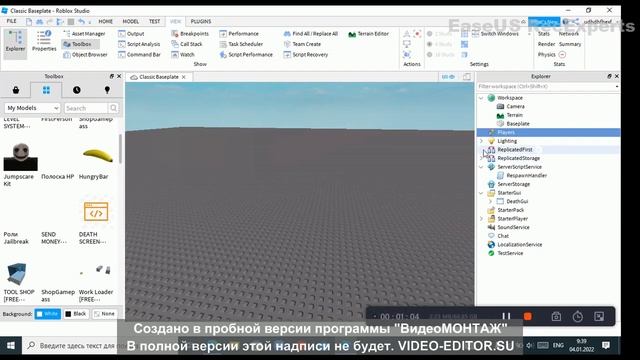Stop the screen recording
640x360 pixels.
click(527, 316)
